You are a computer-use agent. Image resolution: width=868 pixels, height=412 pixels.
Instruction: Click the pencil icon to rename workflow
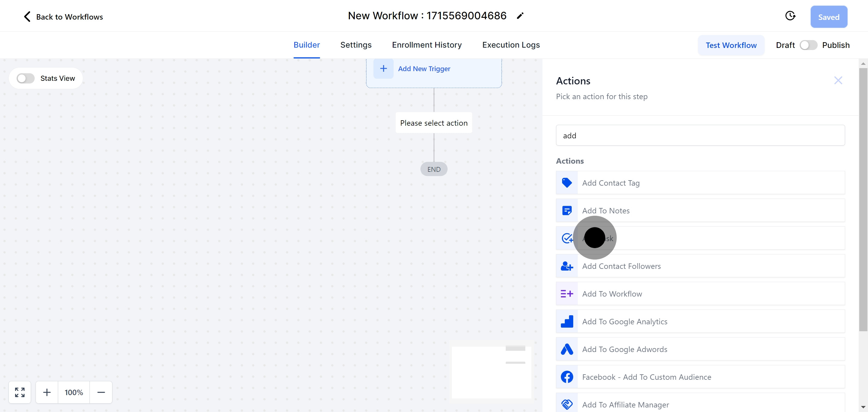[x=520, y=16]
